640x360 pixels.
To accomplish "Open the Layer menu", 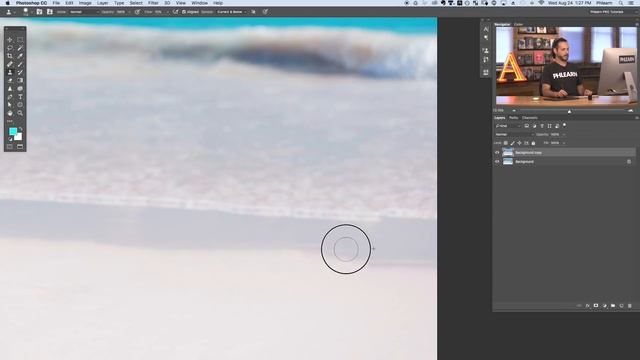I will [x=102, y=3].
